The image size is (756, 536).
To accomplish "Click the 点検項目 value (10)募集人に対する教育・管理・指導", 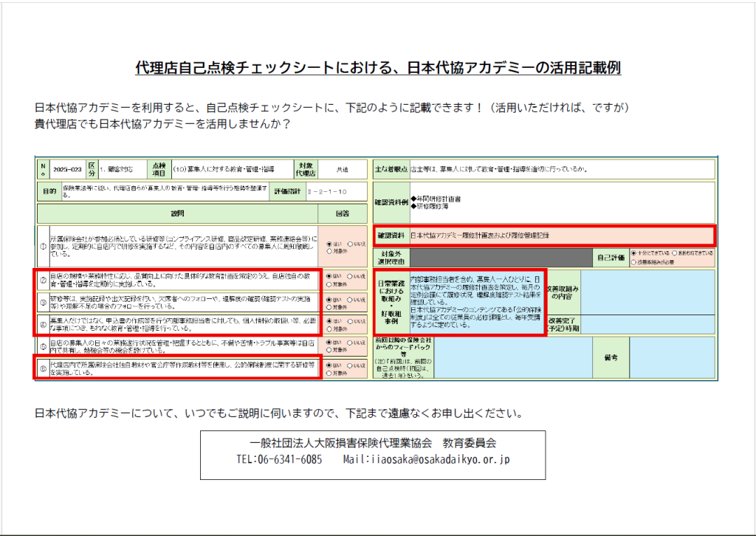I will [223, 170].
